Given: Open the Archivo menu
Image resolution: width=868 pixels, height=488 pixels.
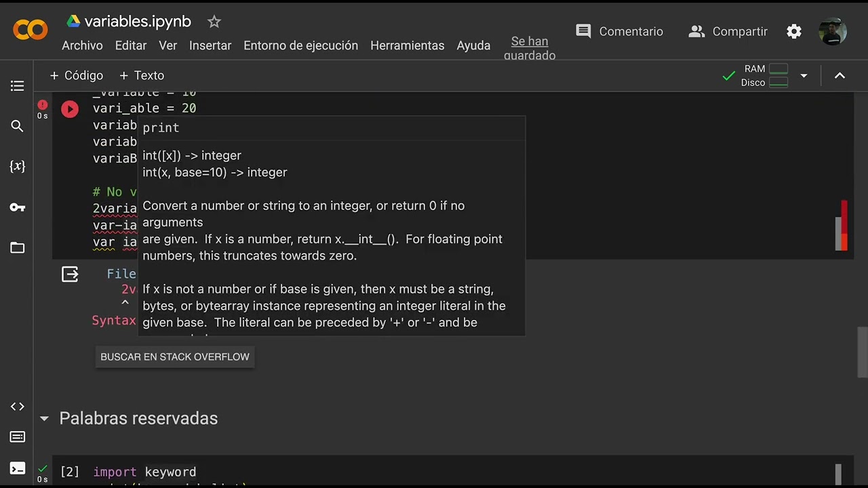Looking at the screenshot, I should (x=82, y=45).
